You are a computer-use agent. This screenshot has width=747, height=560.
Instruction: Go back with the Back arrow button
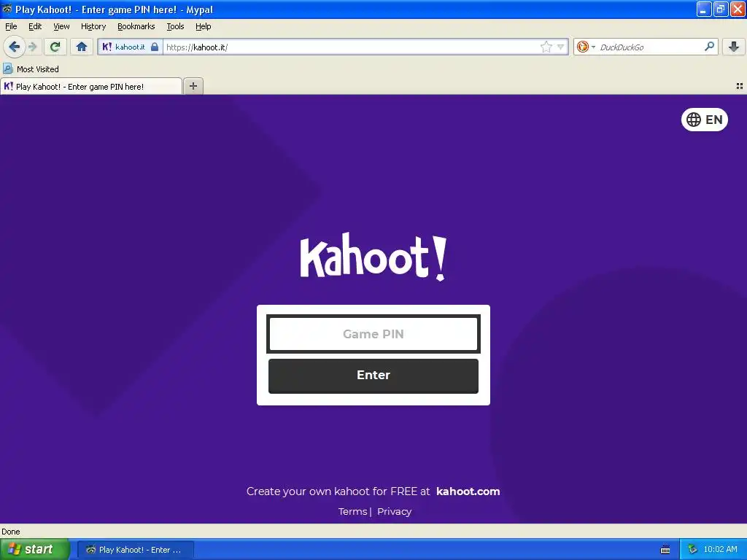tap(14, 47)
